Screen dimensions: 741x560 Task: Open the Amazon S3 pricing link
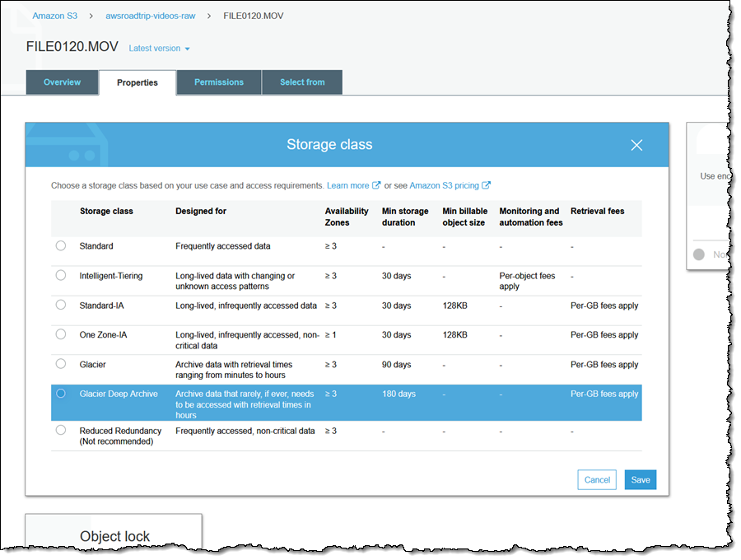[x=445, y=186]
